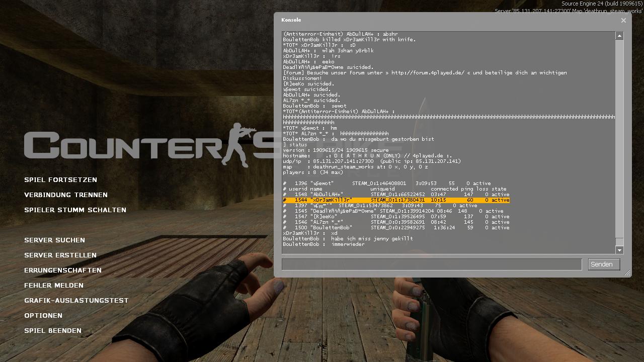Image resolution: width=644 pixels, height=362 pixels.
Task: Click the '[R]eeKo' status row
Action: click(x=396, y=217)
